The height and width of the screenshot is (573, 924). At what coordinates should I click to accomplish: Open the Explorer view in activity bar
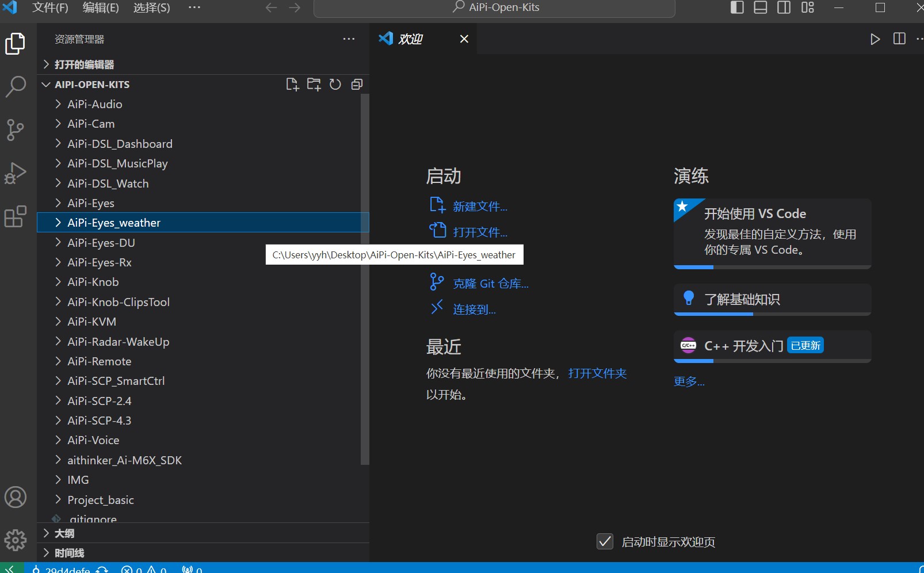(x=16, y=44)
